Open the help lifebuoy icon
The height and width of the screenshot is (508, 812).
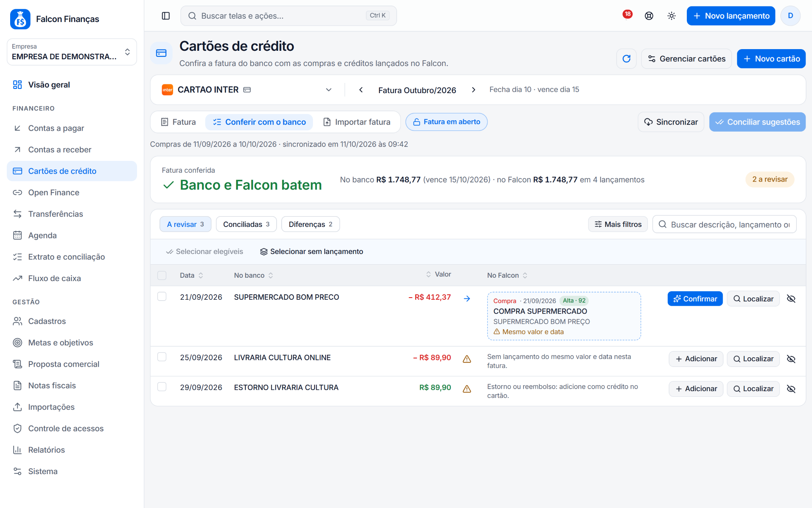(x=649, y=16)
